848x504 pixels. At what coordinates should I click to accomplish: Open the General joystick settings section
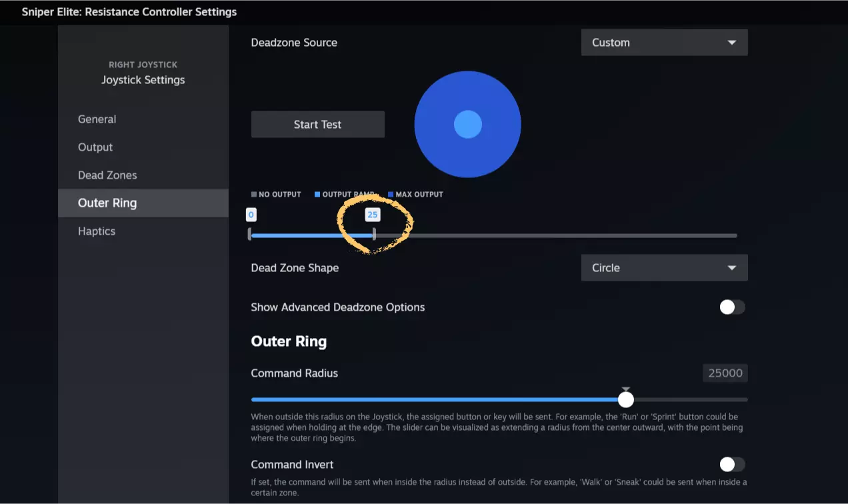pyautogui.click(x=143, y=119)
